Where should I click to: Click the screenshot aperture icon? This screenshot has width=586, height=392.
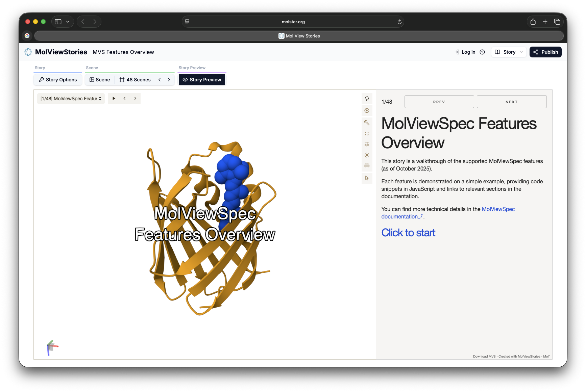coord(367,111)
